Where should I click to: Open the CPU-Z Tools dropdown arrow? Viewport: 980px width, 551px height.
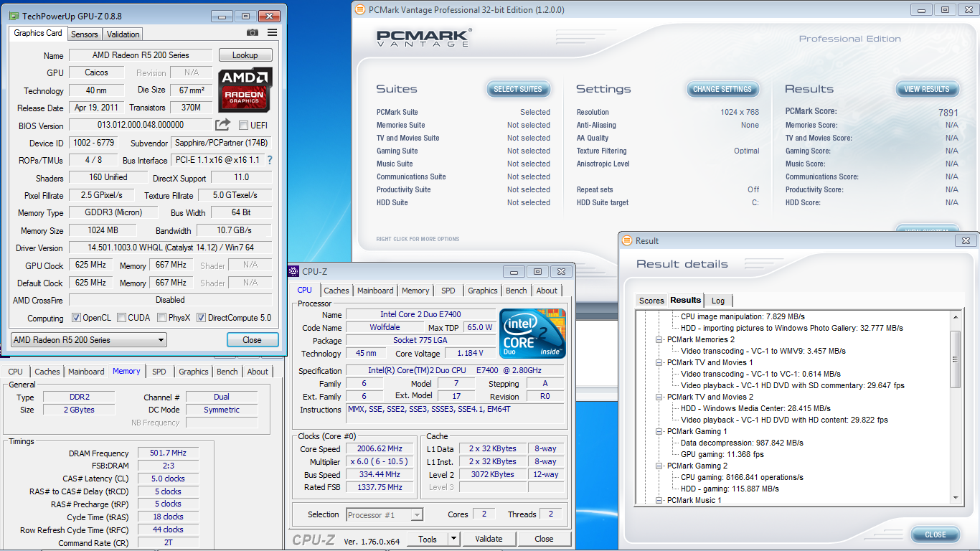point(453,539)
